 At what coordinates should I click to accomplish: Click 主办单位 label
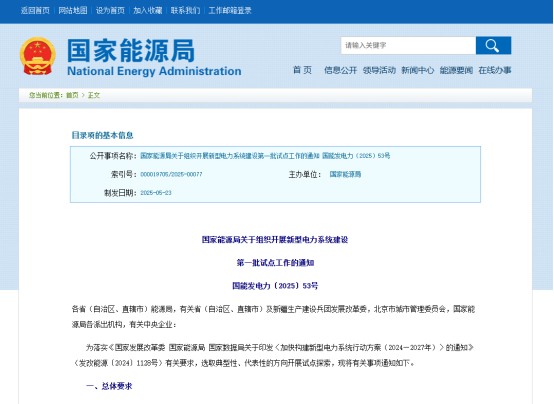click(x=305, y=174)
